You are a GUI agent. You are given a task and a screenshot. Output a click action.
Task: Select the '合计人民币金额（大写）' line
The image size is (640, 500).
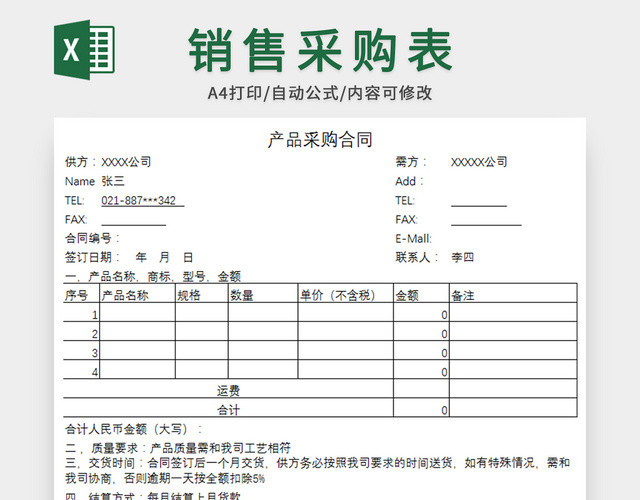[134, 429]
